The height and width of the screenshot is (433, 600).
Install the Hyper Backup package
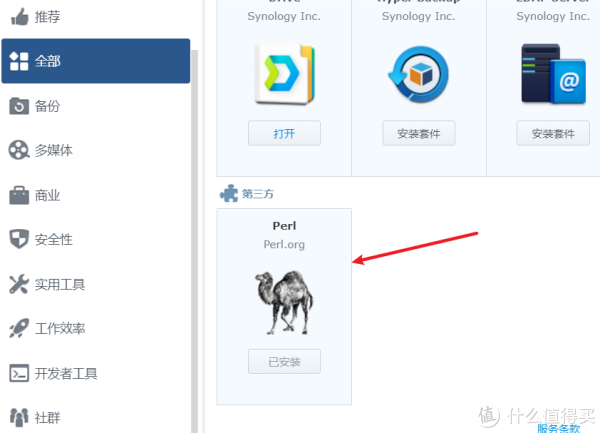coord(419,133)
